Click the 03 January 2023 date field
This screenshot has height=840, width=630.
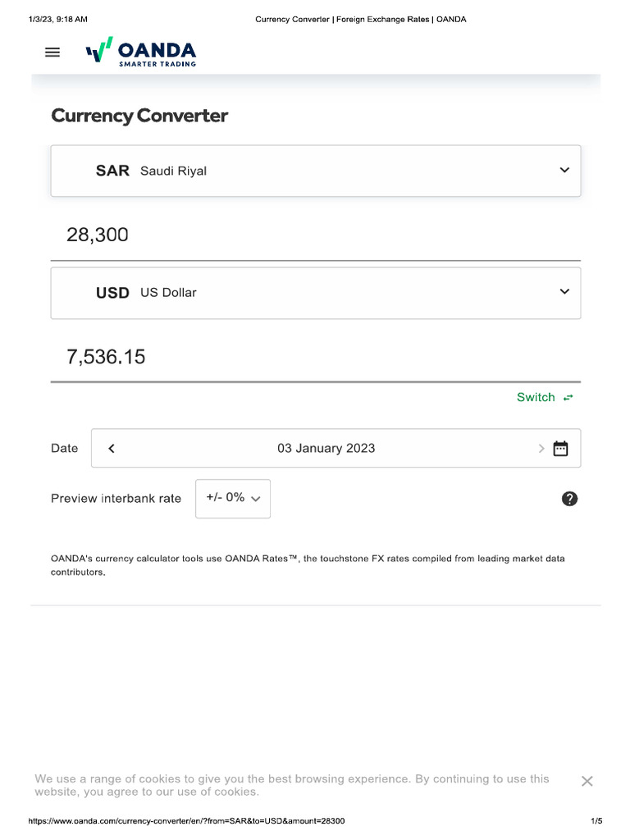pyautogui.click(x=326, y=449)
